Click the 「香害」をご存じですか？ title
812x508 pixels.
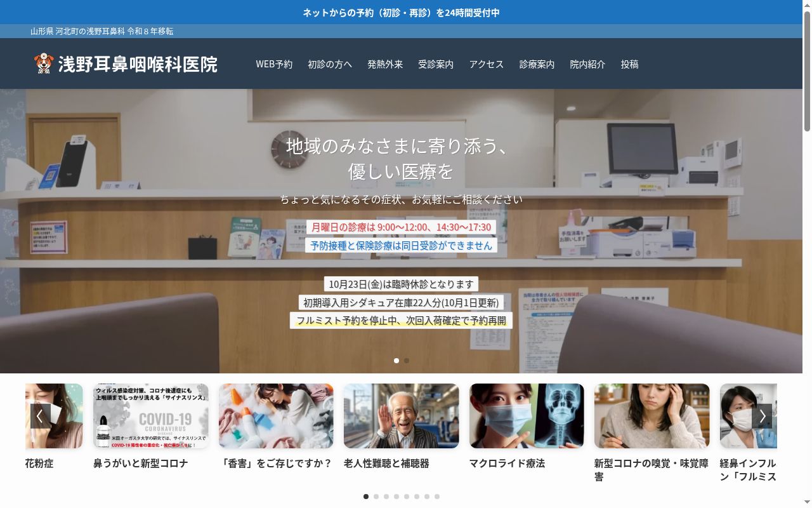(276, 464)
